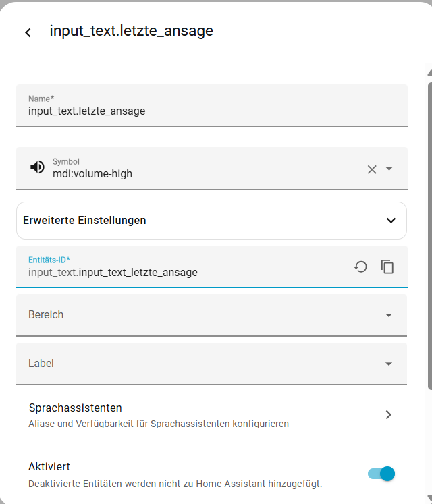Click the scrollbar down arrow
The height and width of the screenshot is (504, 432).
(x=429, y=498)
